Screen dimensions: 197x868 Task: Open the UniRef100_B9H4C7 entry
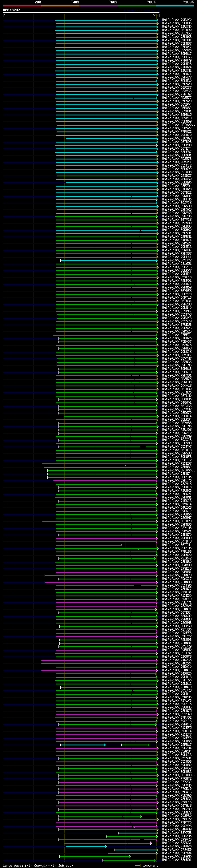pos(177,78)
